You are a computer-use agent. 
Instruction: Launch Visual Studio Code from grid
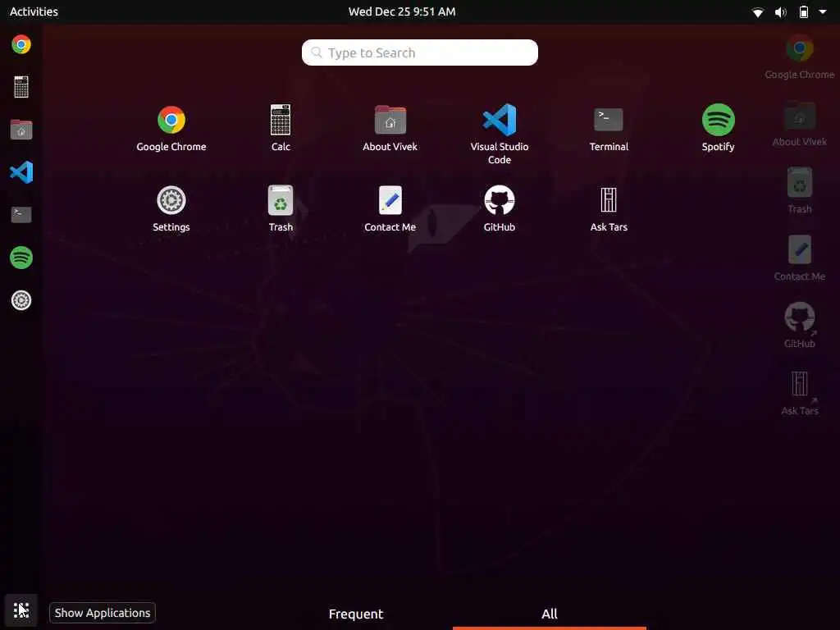click(x=500, y=134)
